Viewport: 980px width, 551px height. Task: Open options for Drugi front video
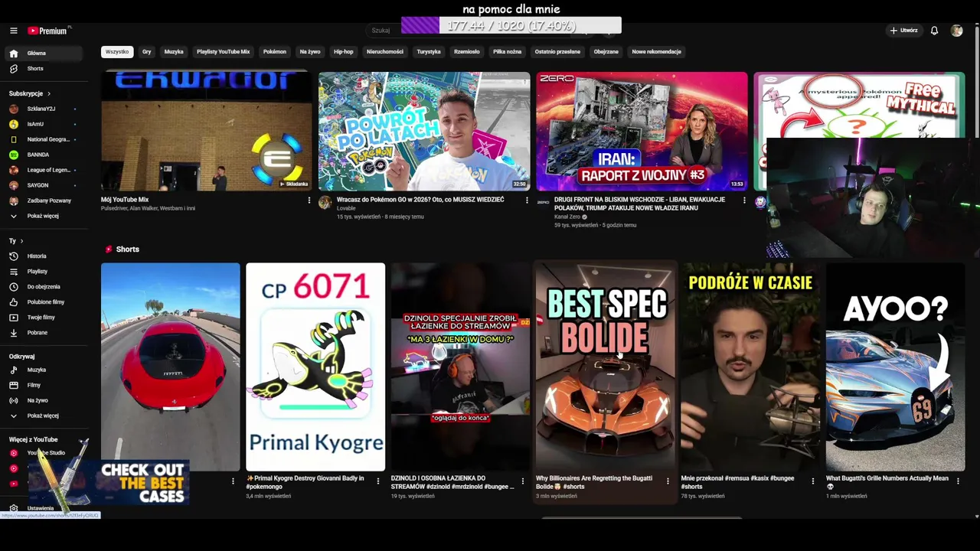coord(744,201)
